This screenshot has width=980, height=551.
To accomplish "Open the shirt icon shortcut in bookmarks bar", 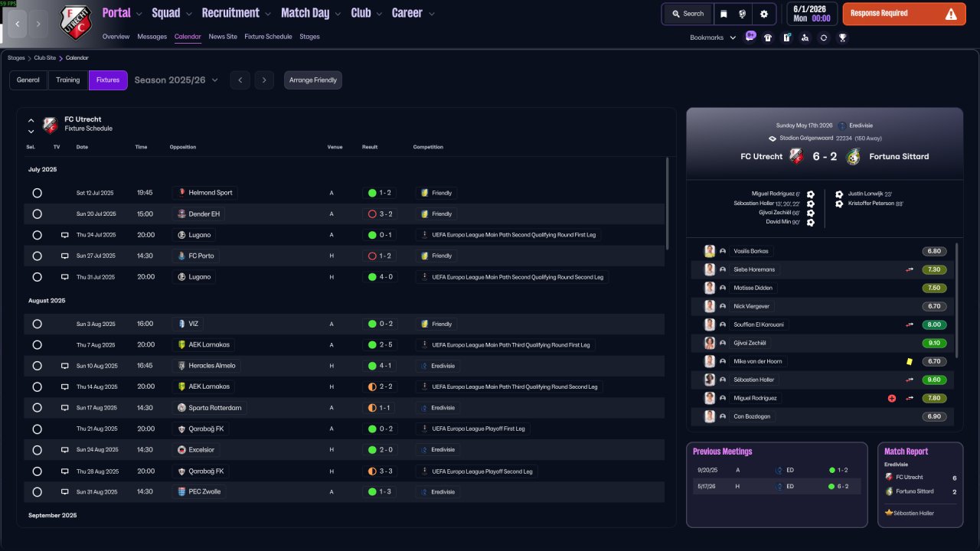I will coord(768,37).
